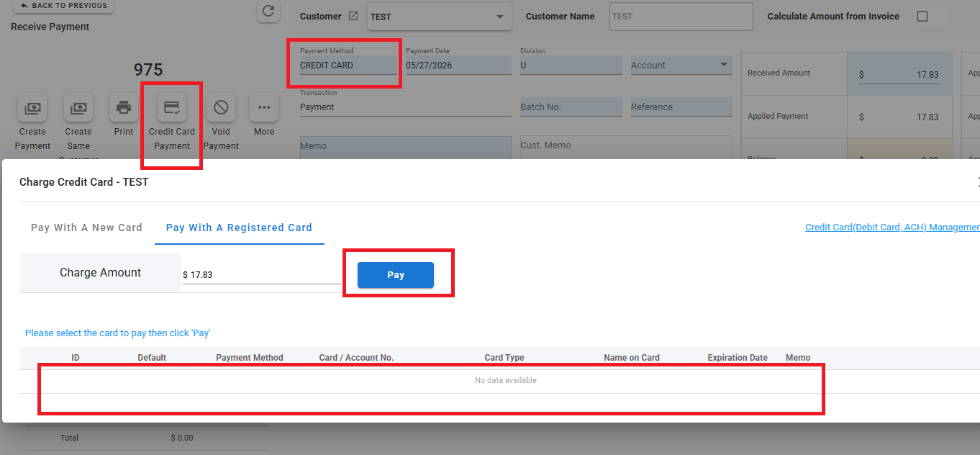Click the Print icon

tap(124, 108)
